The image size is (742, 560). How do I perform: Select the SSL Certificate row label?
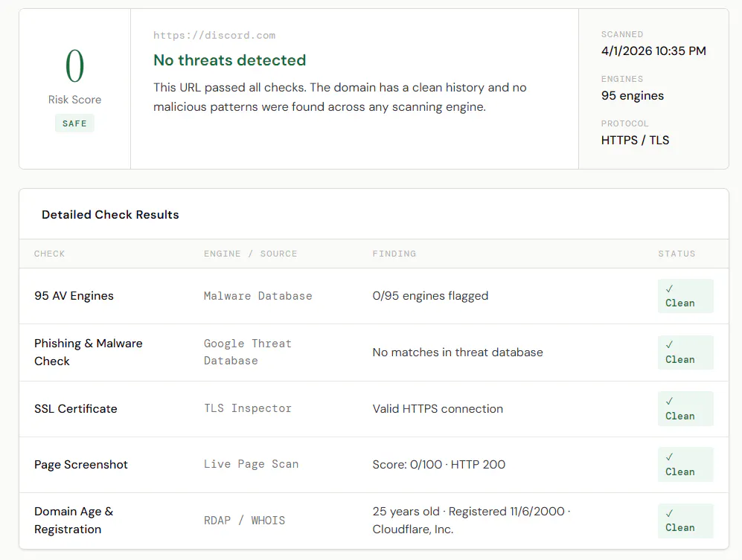tap(76, 408)
